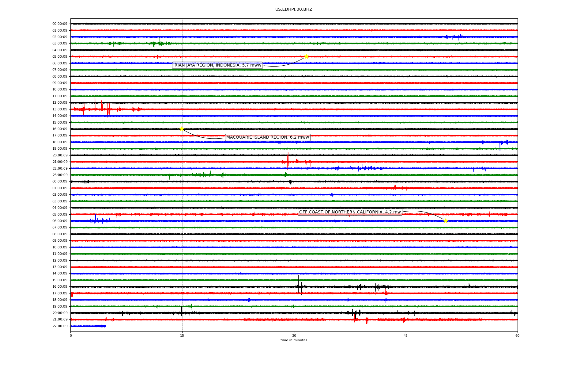The image size is (588, 368).
Task: Click the US.EDHPI.00.BHZ plot title
Action: click(x=294, y=10)
